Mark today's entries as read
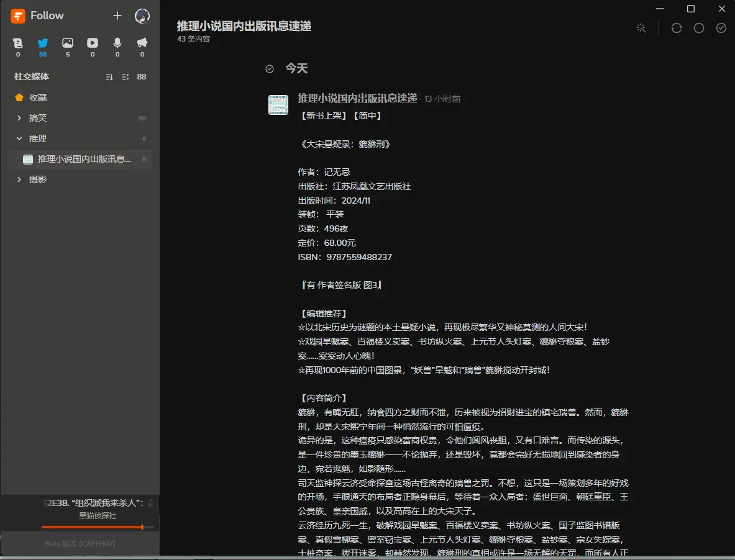735x560 pixels. 270,69
